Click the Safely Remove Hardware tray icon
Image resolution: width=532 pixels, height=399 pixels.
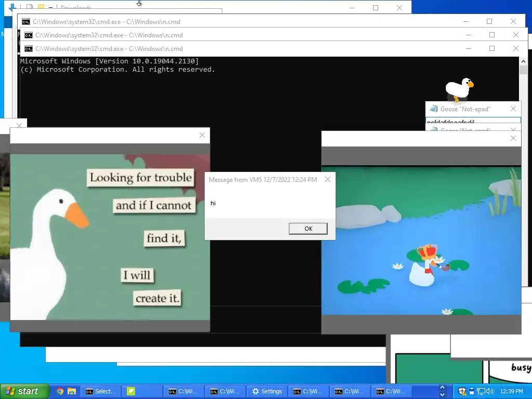pos(472,391)
